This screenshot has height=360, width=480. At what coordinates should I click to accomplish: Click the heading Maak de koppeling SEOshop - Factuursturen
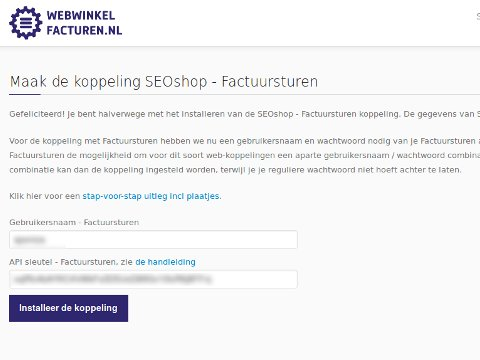click(164, 82)
